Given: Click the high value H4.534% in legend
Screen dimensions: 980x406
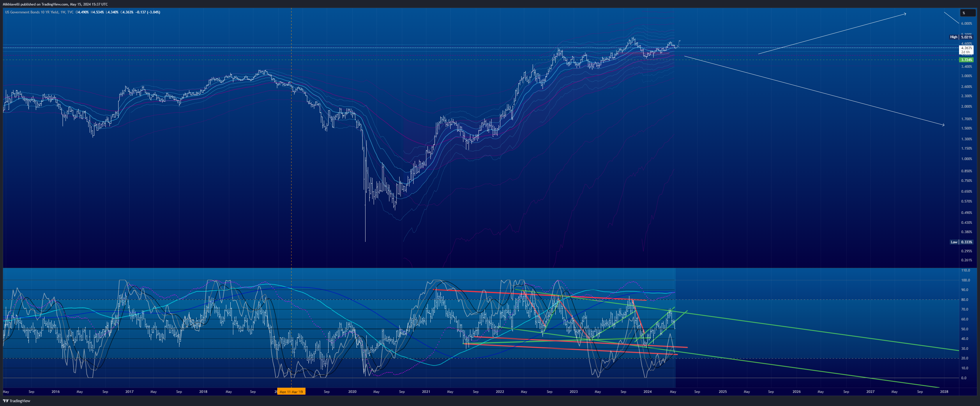Looking at the screenshot, I should (97, 12).
